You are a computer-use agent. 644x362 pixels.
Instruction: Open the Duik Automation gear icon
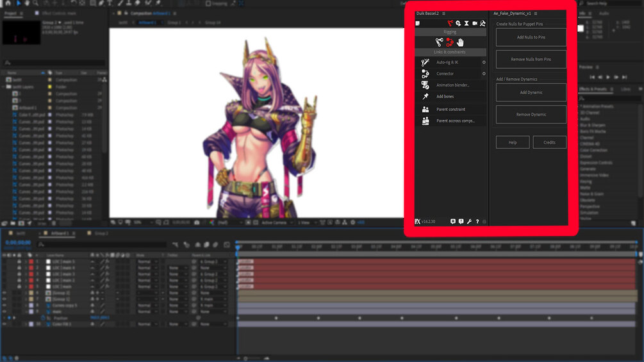click(x=458, y=24)
